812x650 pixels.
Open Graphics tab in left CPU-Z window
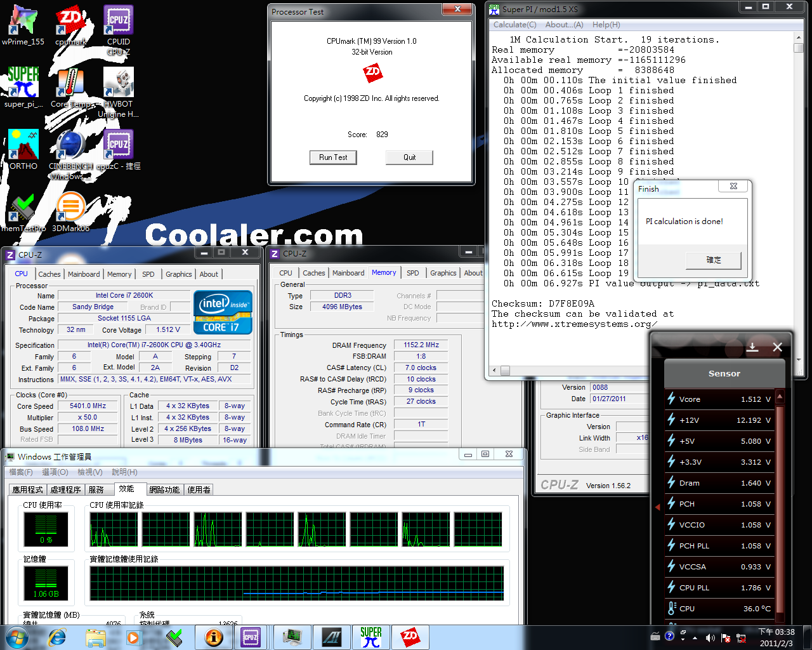click(179, 274)
